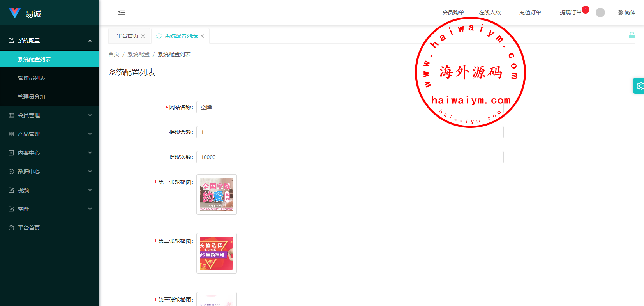Click the 提现金额 input field
The image size is (644, 306).
(349, 132)
